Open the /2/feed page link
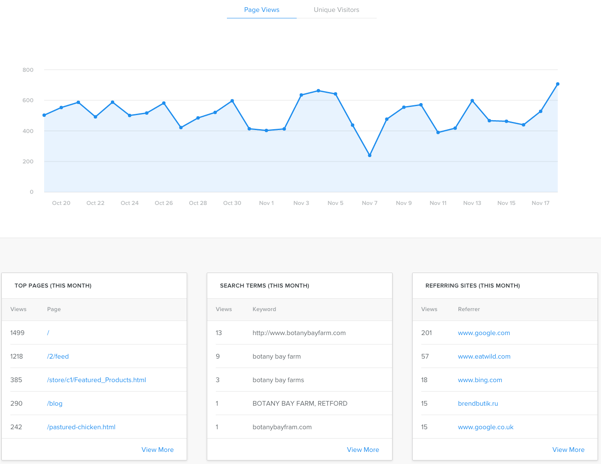The image size is (601, 464). tap(58, 356)
